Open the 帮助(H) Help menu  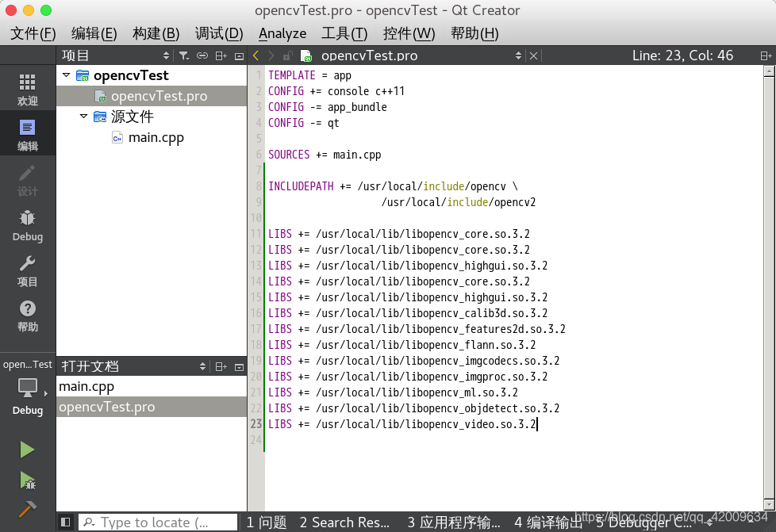click(474, 33)
